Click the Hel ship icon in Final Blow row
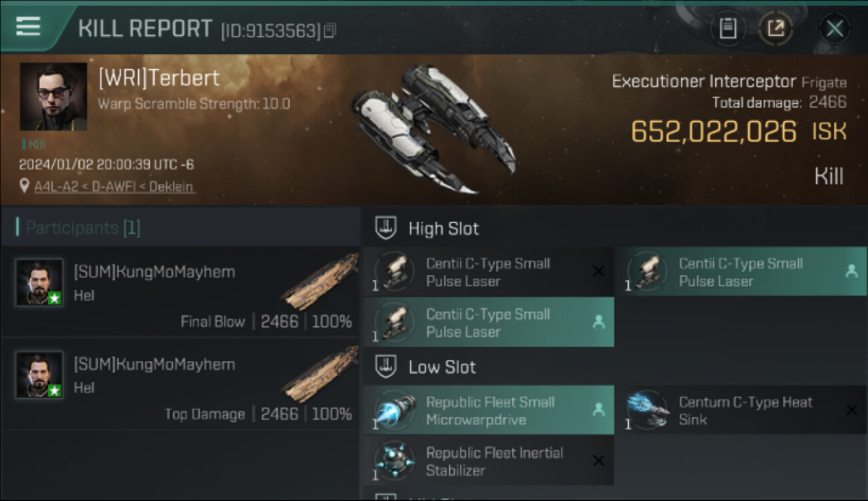Viewport: 868px width, 501px height. 320,282
